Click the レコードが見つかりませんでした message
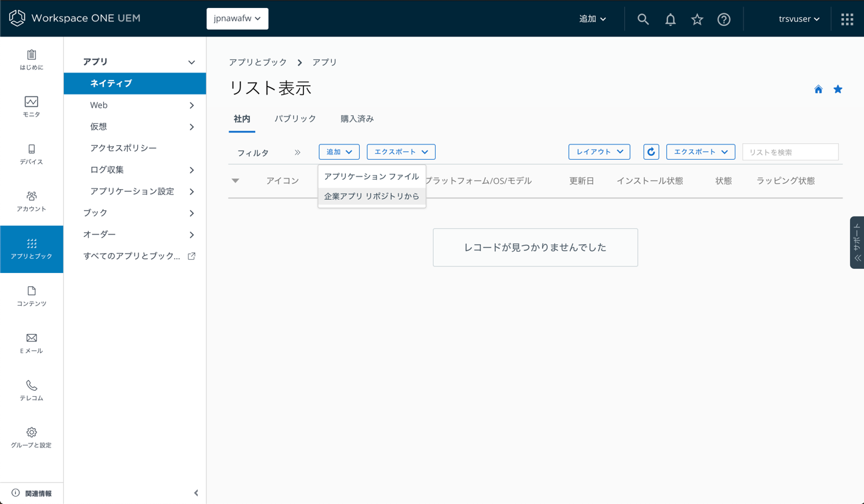The height and width of the screenshot is (504, 864). (x=536, y=248)
